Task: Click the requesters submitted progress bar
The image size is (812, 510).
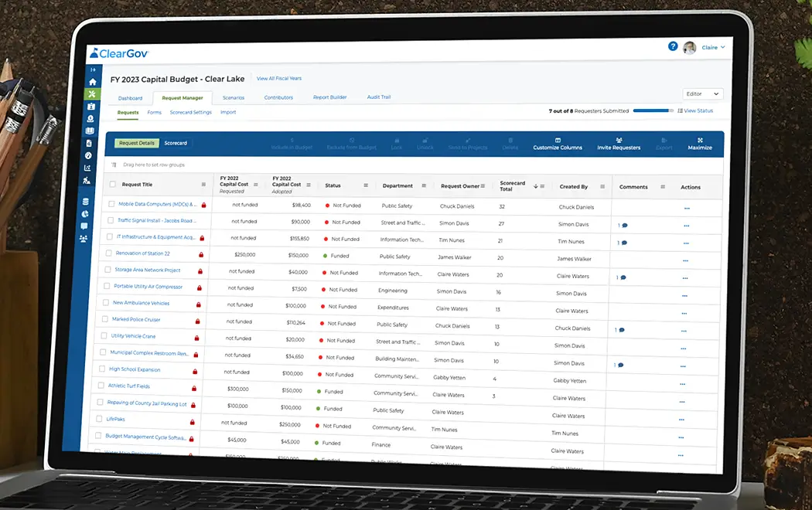Action: tap(653, 110)
